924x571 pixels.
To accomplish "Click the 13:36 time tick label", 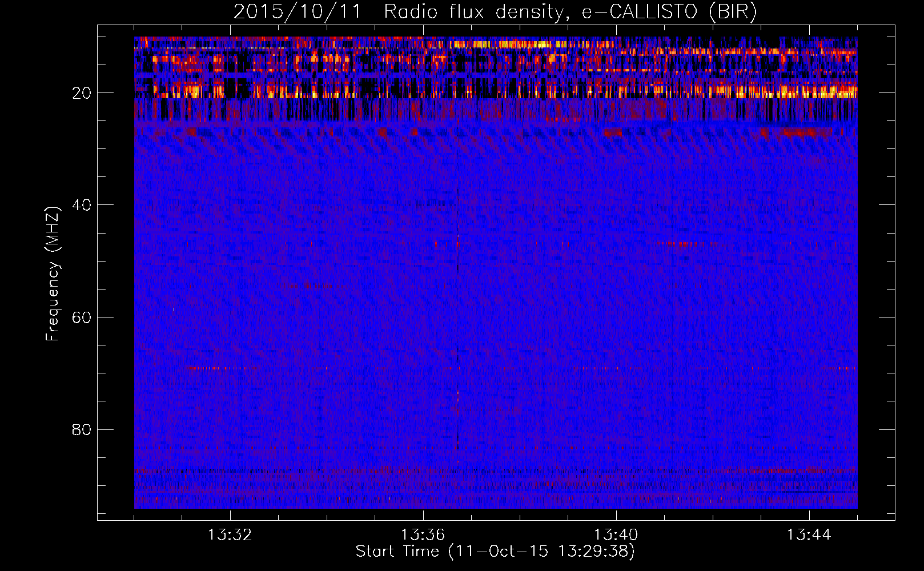I will point(423,535).
